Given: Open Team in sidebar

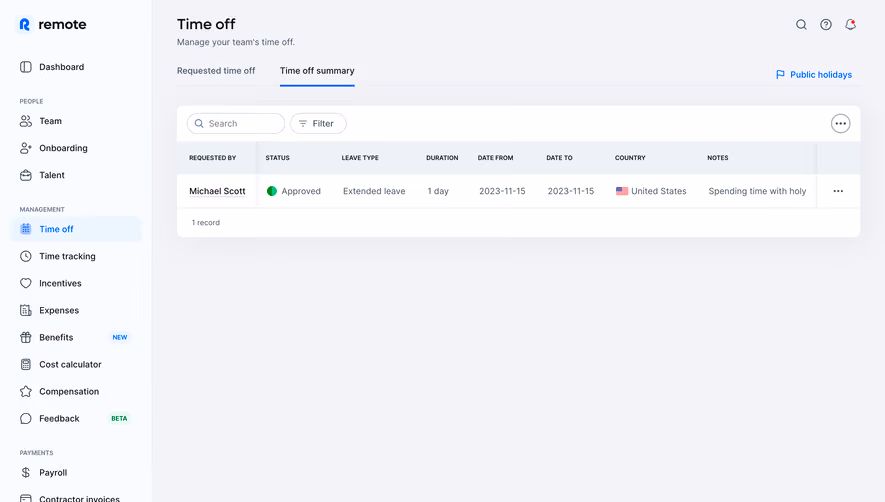Looking at the screenshot, I should click(x=50, y=121).
